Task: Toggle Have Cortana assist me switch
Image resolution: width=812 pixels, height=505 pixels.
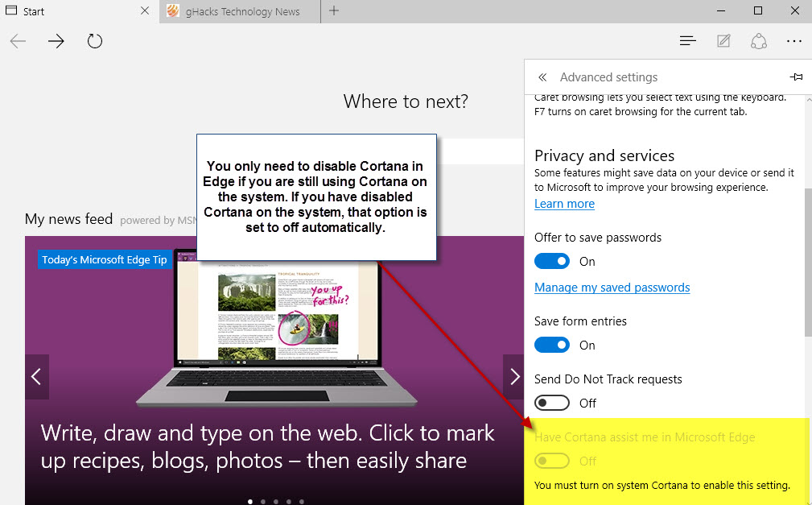Action: (x=552, y=461)
